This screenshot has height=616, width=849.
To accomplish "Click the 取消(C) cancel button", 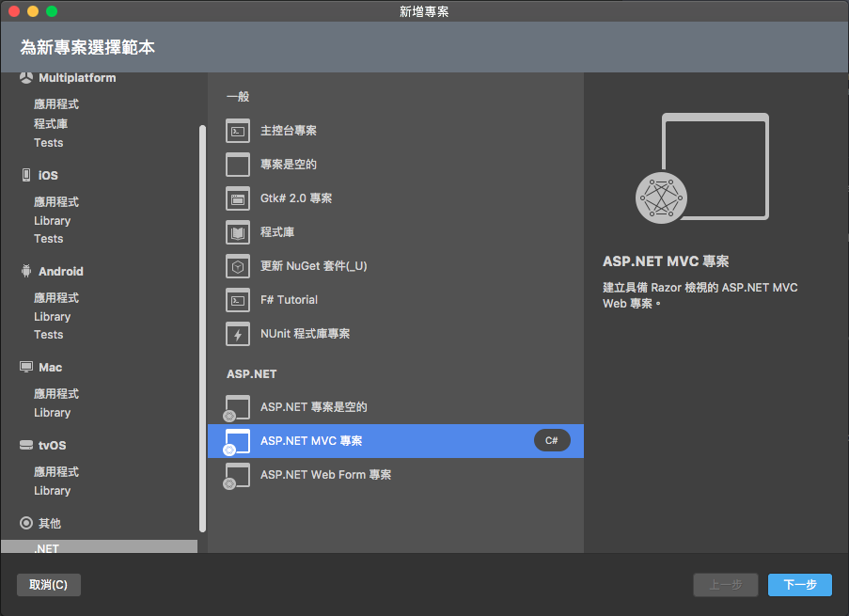I will coord(49,585).
